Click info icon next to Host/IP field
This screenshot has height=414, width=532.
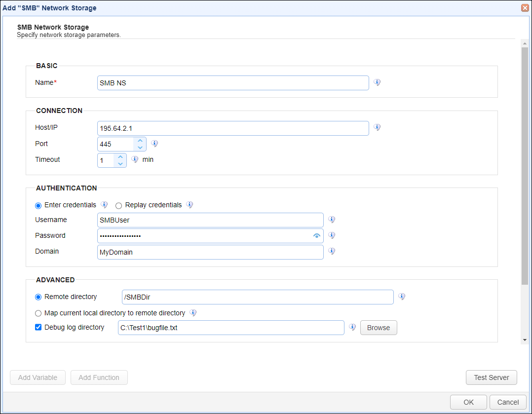(x=377, y=127)
